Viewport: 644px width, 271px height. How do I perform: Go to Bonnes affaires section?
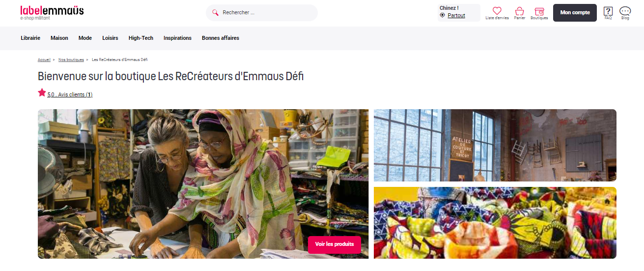tap(221, 38)
